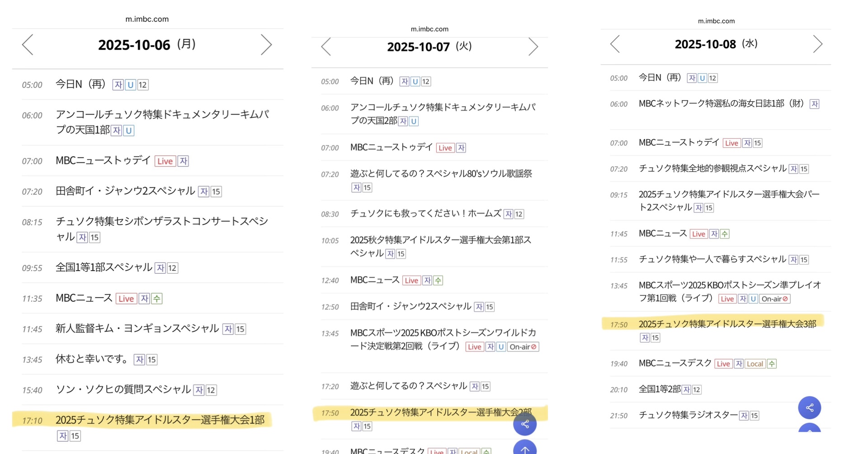Click previous day arrow beside 2025-10-07
Image resolution: width=868 pixels, height=454 pixels.
tap(326, 47)
